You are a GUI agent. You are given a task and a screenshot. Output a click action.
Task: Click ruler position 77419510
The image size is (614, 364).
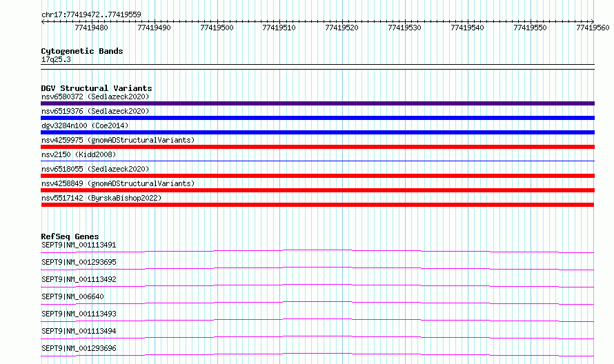click(x=279, y=28)
